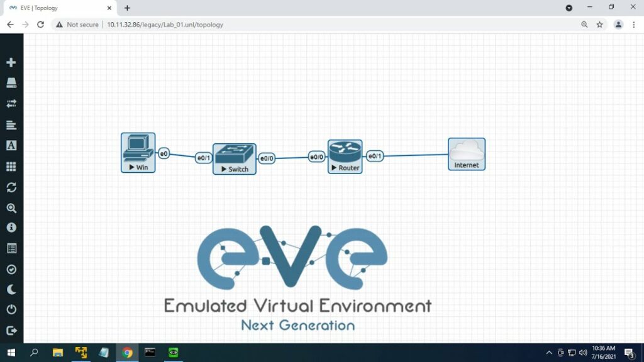The image size is (644, 362).
Task: Open the Networks arrows icon in sidebar
Action: [x=11, y=104]
